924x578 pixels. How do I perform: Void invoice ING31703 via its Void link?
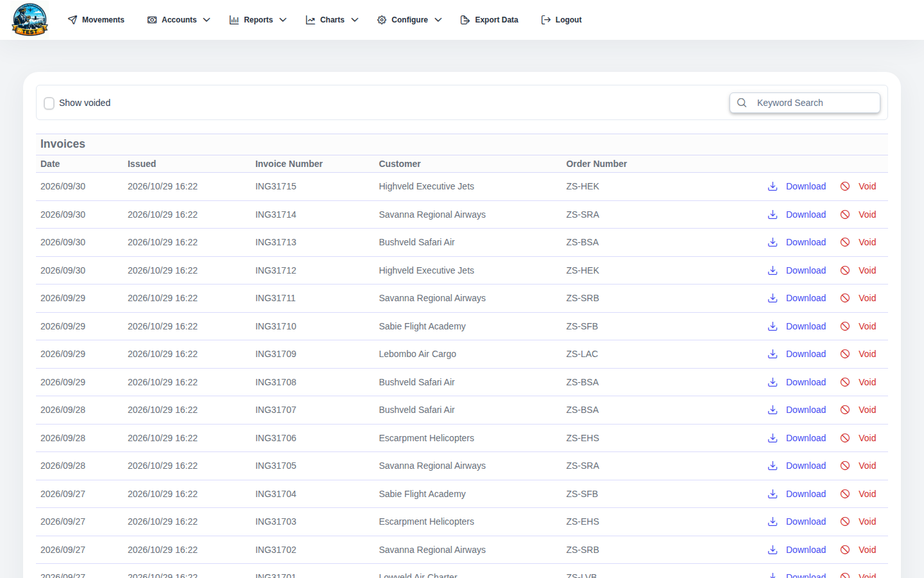click(x=867, y=521)
